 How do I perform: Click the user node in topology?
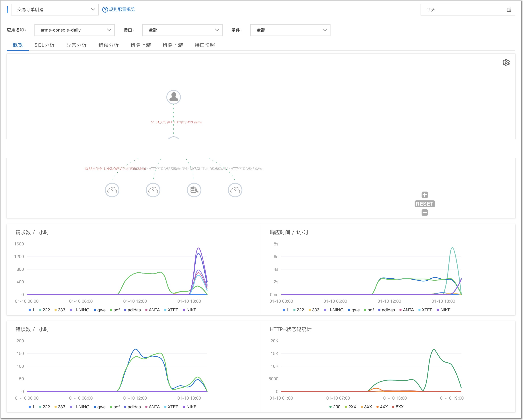(x=173, y=97)
